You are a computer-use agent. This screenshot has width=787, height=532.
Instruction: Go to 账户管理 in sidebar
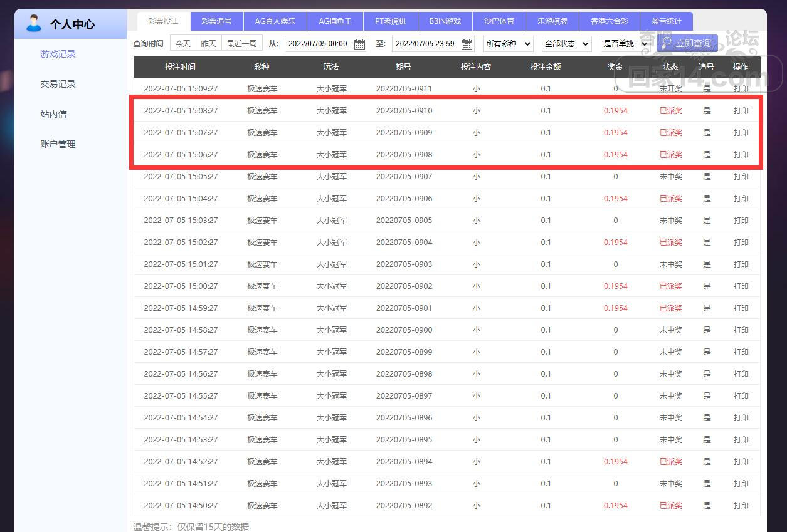(x=58, y=144)
